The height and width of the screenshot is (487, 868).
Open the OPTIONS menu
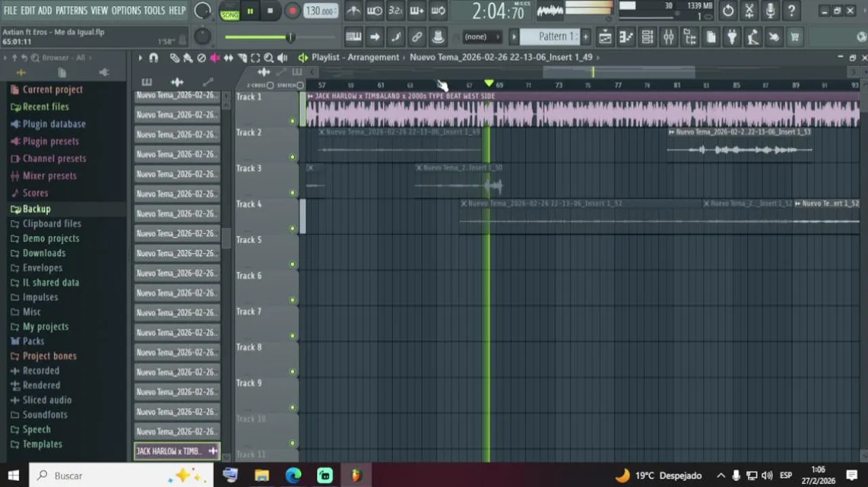click(126, 11)
